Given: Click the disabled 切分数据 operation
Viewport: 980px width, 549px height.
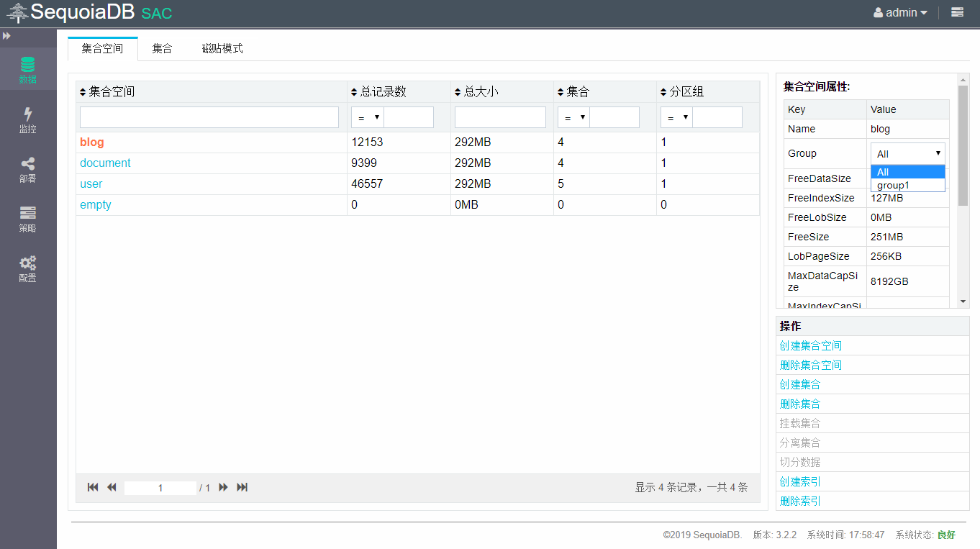Looking at the screenshot, I should 800,462.
